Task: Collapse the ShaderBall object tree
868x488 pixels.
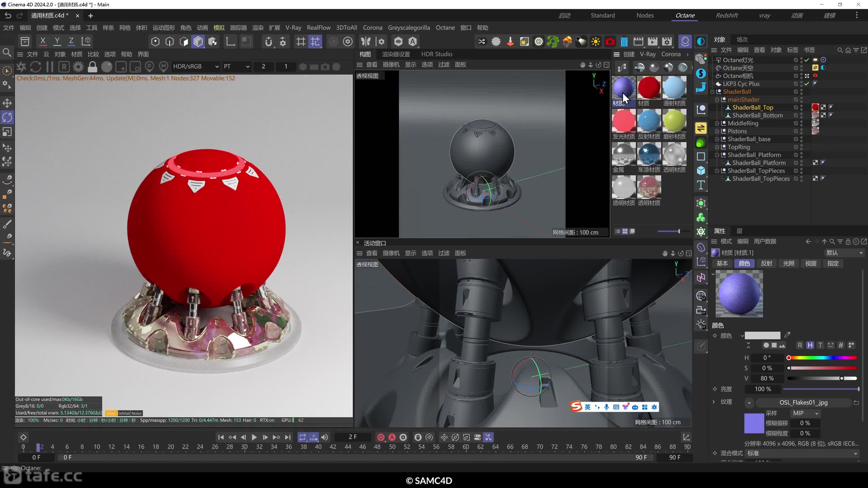Action: [x=712, y=92]
